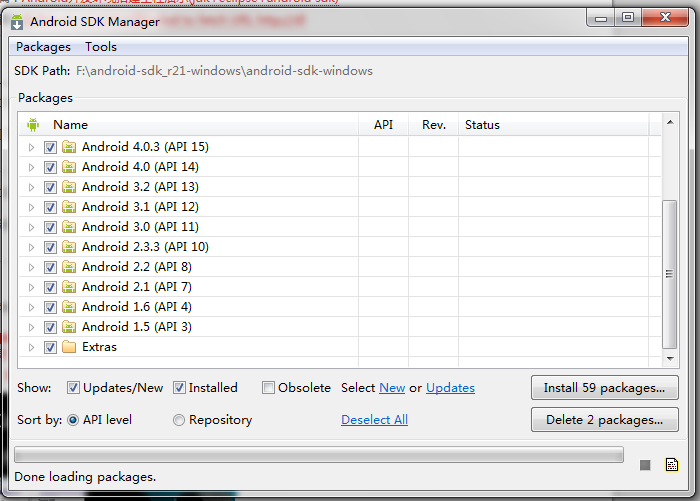Click the Extras folder icon
Screen dimensions: 700x501
click(x=69, y=347)
